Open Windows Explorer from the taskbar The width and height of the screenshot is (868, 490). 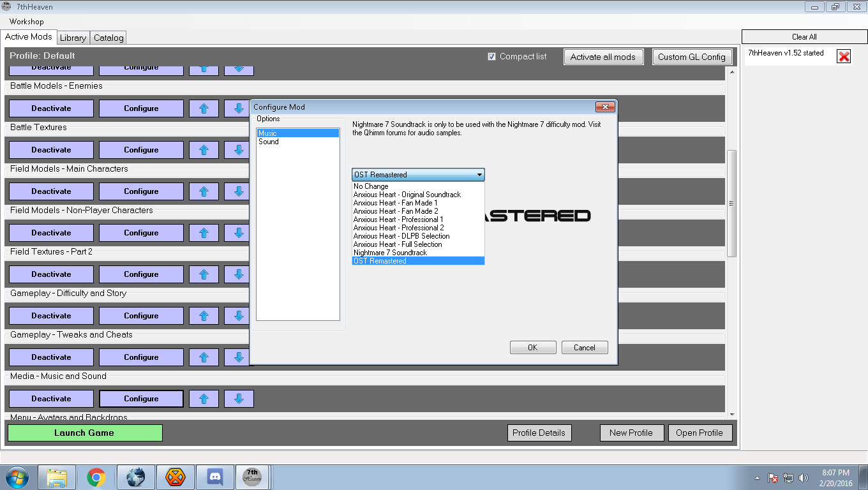pos(57,477)
